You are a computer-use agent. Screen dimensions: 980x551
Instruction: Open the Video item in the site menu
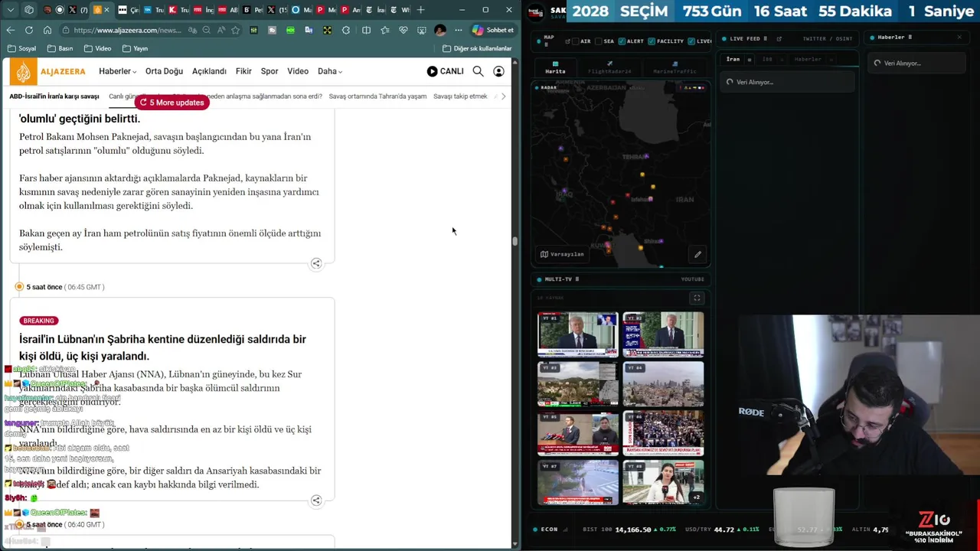[x=298, y=71]
